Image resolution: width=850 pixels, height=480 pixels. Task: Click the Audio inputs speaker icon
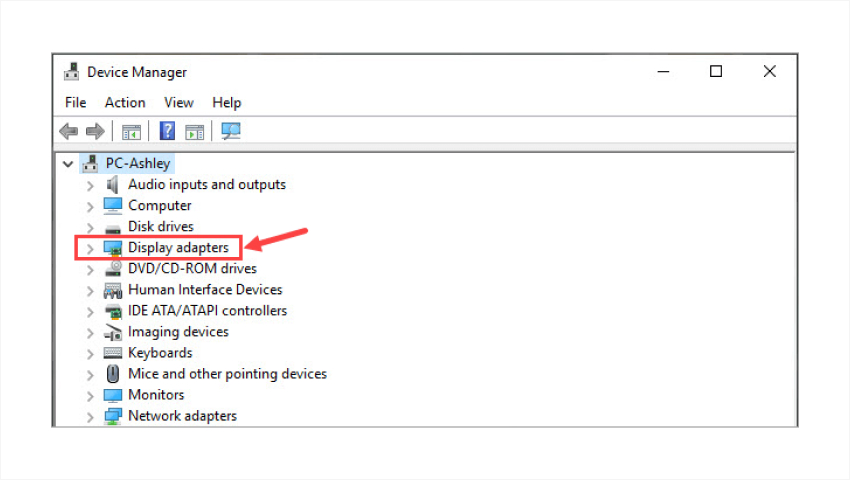(112, 184)
